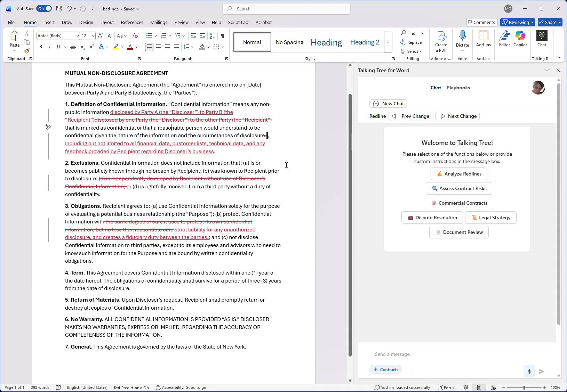Screen dimensions: 567x392
Task: Click the Copy icon in Clipboard group
Action: [27, 42]
